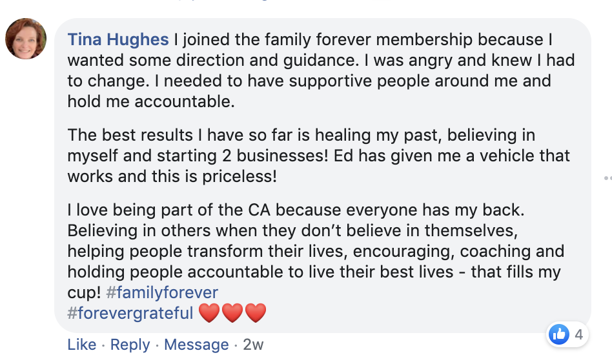Click the middle red heart emoji
Image resolution: width=612 pixels, height=364 pixels.
[x=232, y=314]
